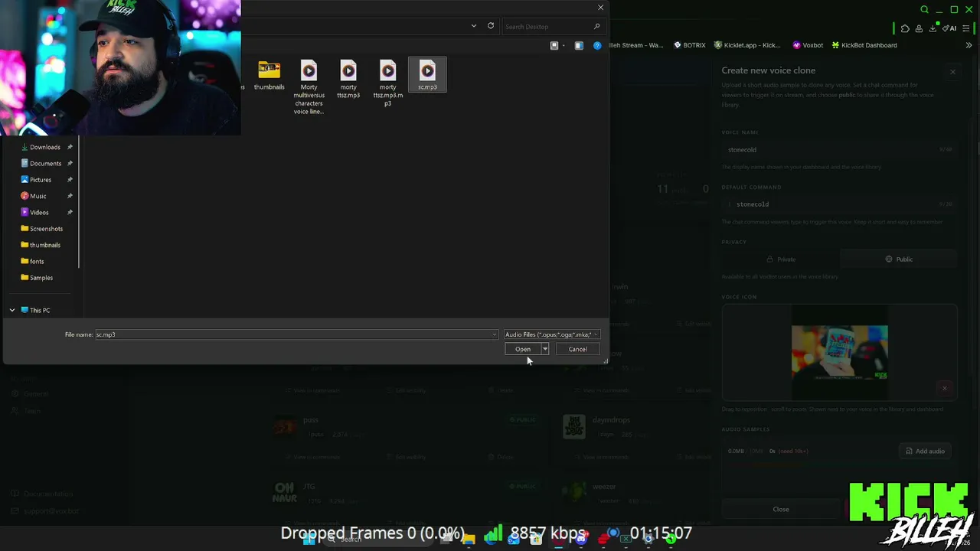Edit the Default Command field
This screenshot has height=551, width=980.
pyautogui.click(x=839, y=204)
